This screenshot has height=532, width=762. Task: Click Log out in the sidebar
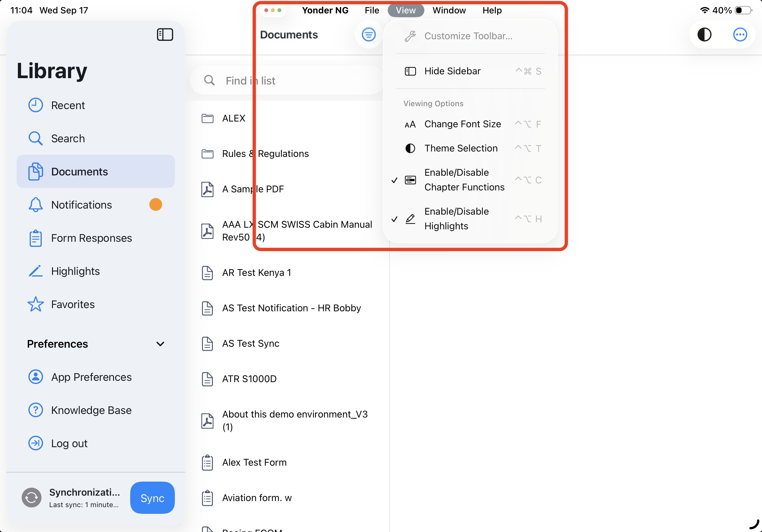pos(69,443)
